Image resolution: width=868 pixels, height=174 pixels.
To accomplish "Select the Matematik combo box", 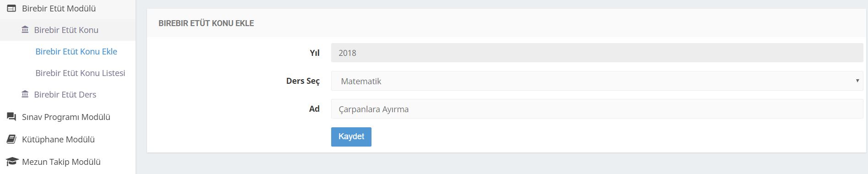I will 597,81.
